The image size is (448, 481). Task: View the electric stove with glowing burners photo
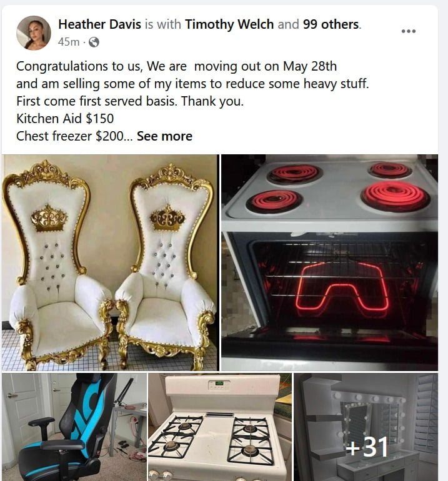329,262
